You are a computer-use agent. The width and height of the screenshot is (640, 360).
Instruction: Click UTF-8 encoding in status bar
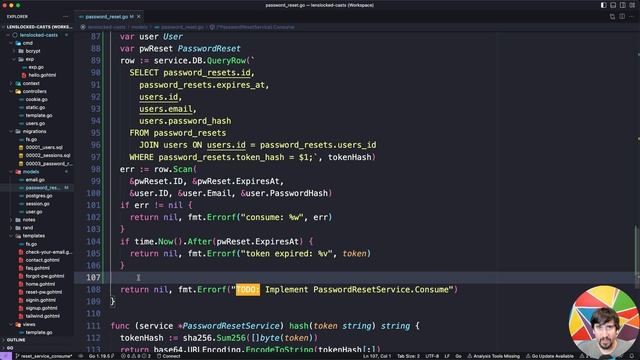432,356
